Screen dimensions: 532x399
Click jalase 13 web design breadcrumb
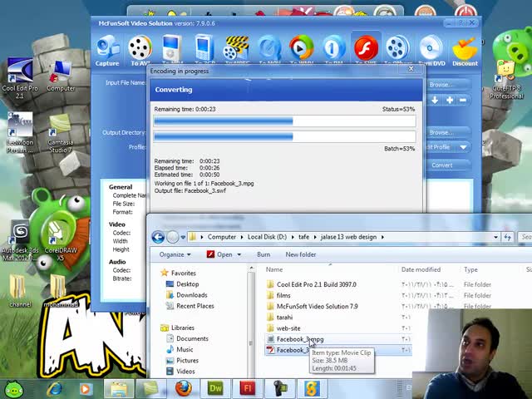[348, 237]
